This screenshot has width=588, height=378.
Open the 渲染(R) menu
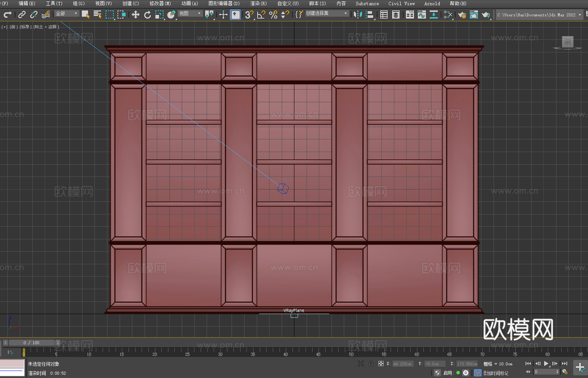258,3
